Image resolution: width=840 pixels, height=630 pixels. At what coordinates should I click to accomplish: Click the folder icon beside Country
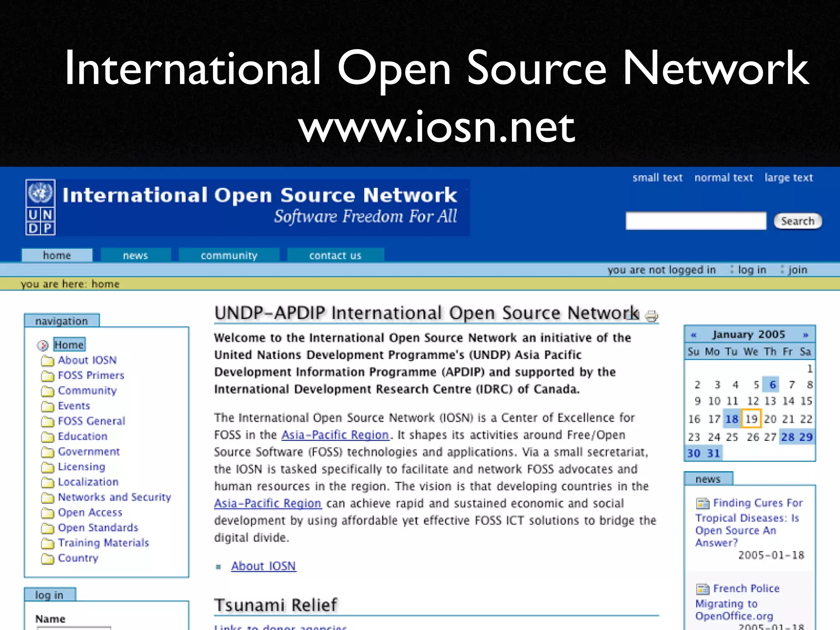point(48,558)
